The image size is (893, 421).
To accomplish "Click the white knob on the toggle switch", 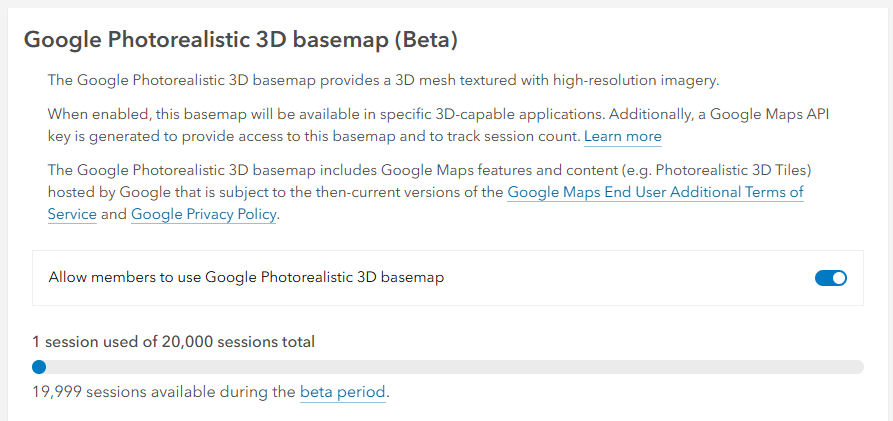I will (x=838, y=278).
